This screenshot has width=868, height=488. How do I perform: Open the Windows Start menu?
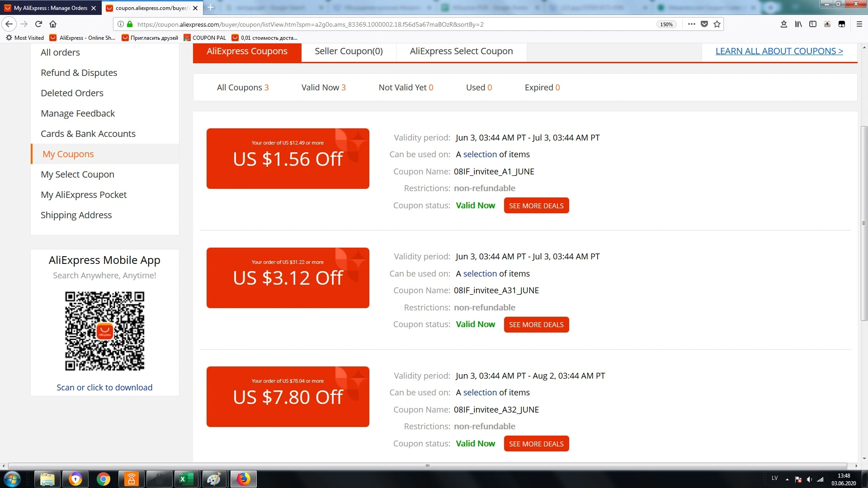(12, 479)
